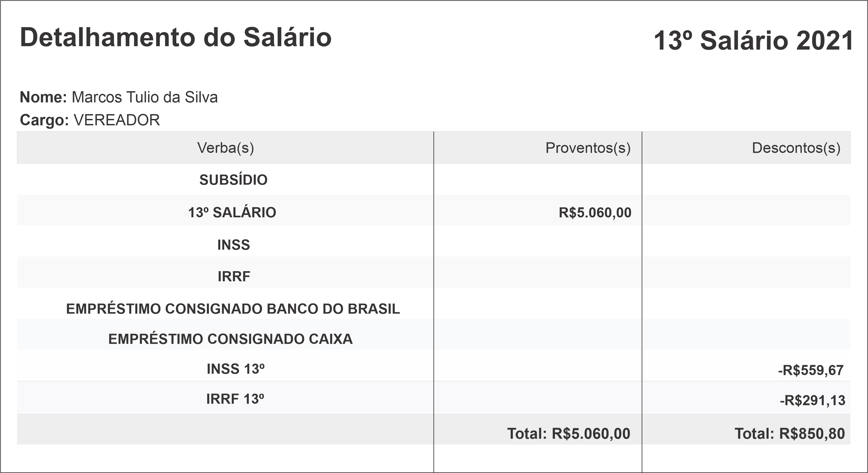Click the -R$559,67 discount value
Screen dimensions: 868x473
[x=810, y=370]
